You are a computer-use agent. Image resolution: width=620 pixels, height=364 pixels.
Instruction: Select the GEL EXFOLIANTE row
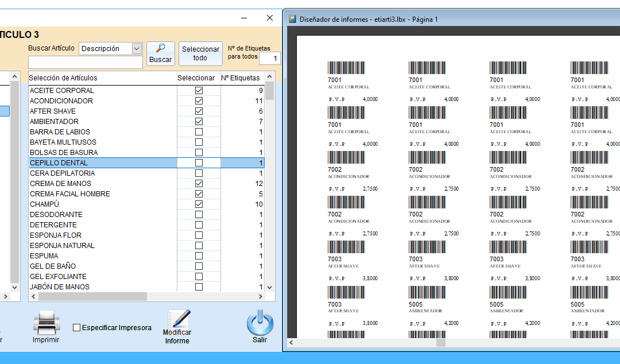146,277
